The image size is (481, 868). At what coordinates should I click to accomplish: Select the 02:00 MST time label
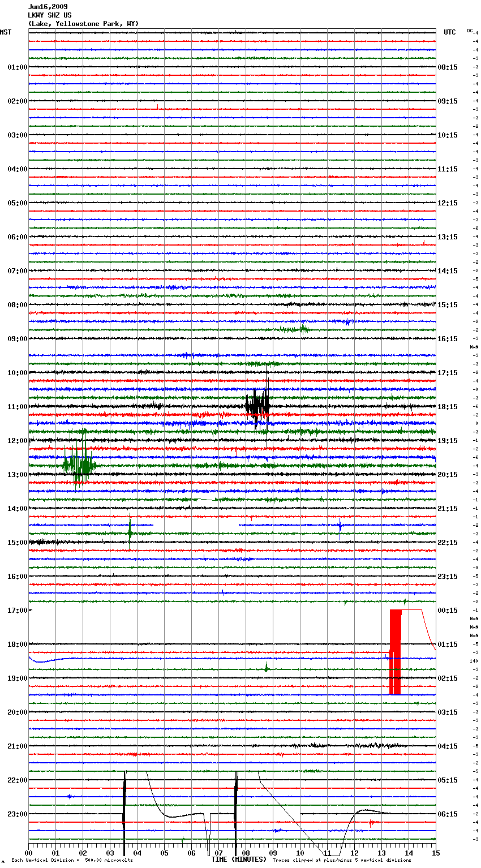(x=17, y=101)
